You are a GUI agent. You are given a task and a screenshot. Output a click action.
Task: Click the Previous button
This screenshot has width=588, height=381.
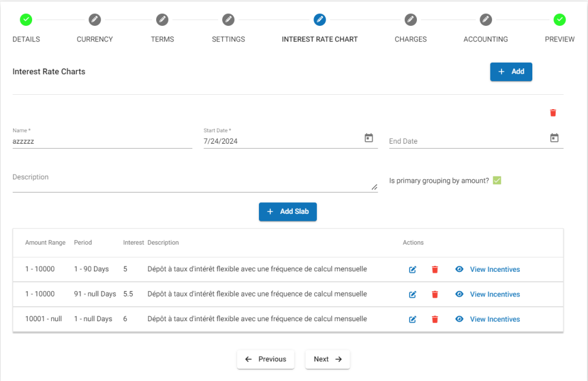265,359
